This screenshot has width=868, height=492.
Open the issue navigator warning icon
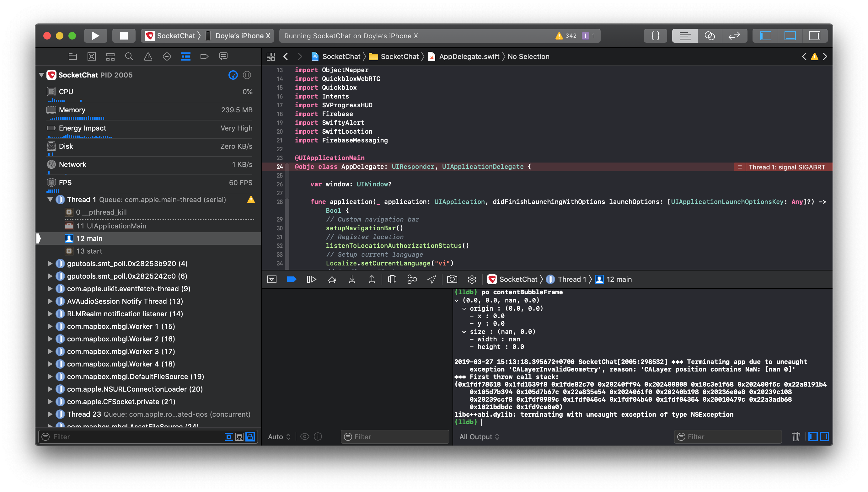click(148, 56)
